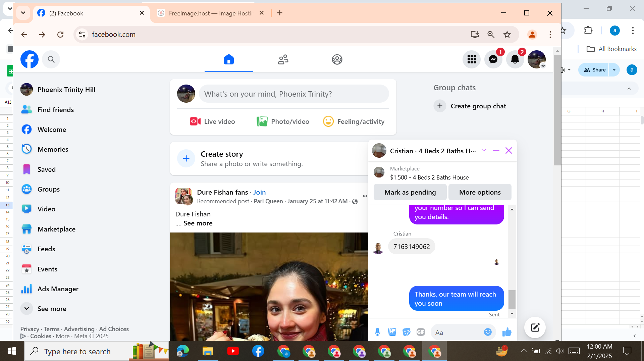Send a thumbs-up like in chat
Image resolution: width=644 pixels, height=361 pixels.
[507, 332]
